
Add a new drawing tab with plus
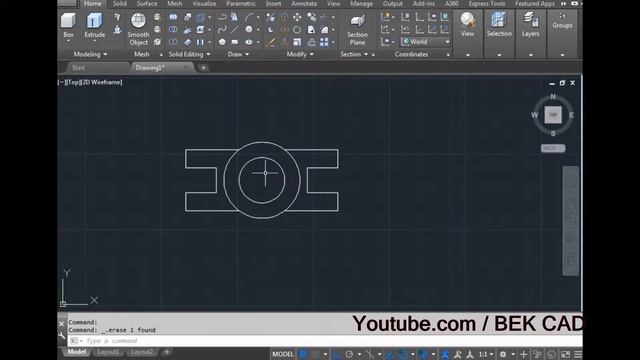tap(203, 68)
